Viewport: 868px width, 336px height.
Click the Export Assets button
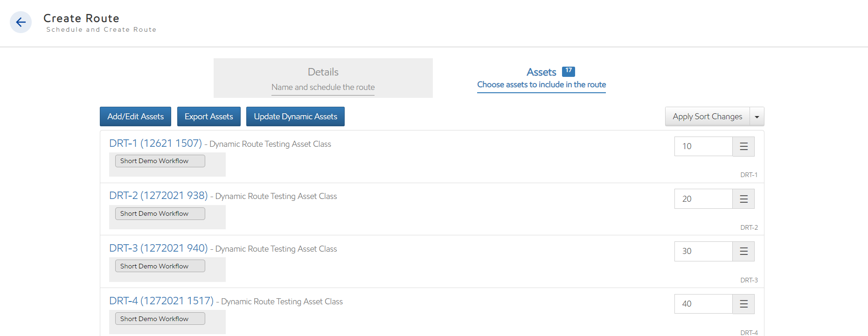point(208,117)
